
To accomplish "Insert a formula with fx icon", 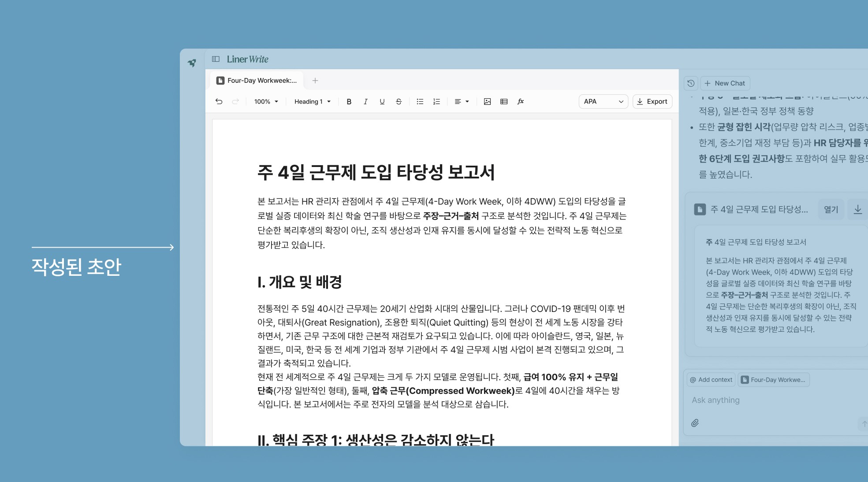I will pos(521,101).
